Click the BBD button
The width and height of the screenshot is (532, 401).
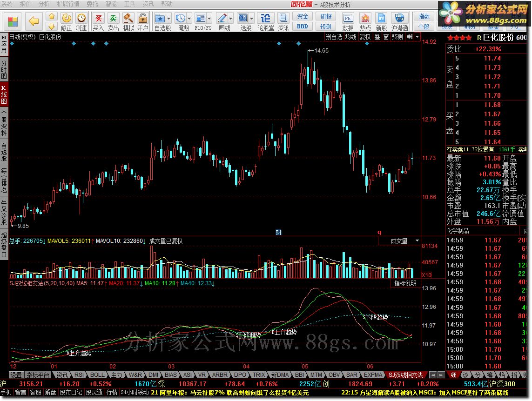click(x=302, y=27)
